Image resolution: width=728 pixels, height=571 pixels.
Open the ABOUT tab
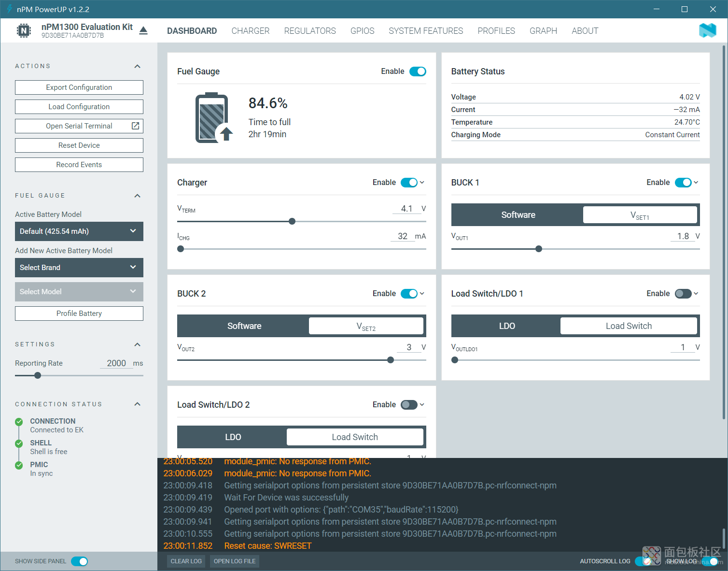point(585,31)
